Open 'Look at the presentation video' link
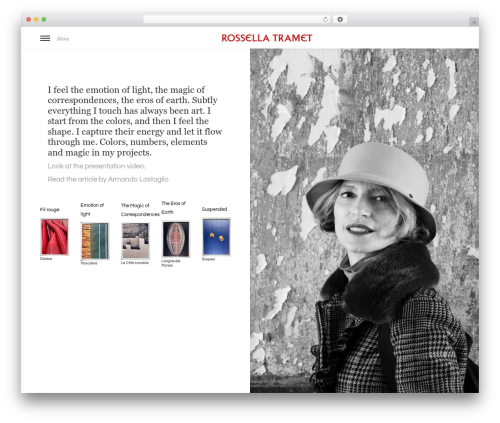The height and width of the screenshot is (423, 500). click(x=96, y=166)
